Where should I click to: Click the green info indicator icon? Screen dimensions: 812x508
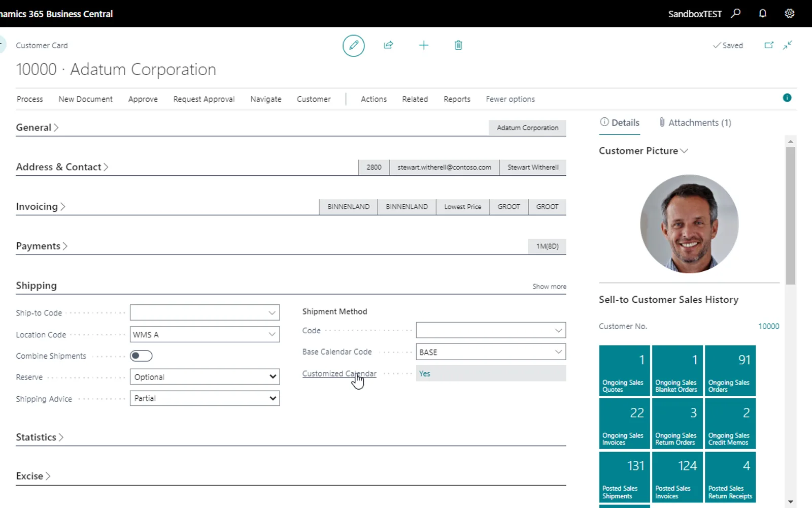click(x=787, y=98)
